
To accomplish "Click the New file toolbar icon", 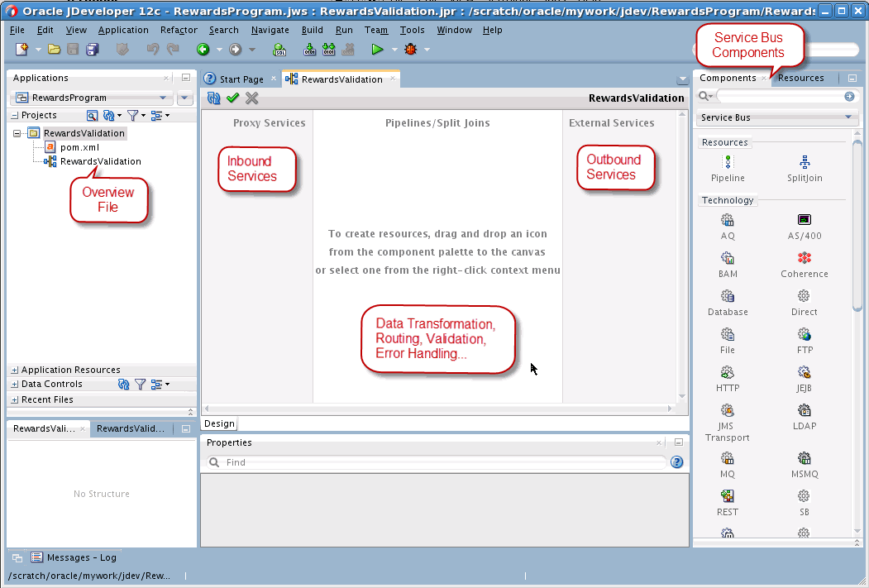I will pos(21,50).
